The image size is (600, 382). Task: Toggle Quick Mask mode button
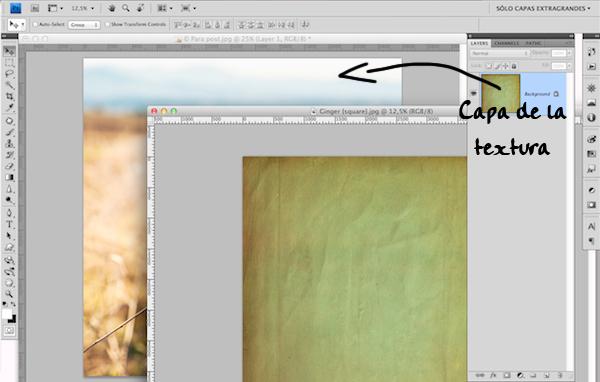pos(9,330)
